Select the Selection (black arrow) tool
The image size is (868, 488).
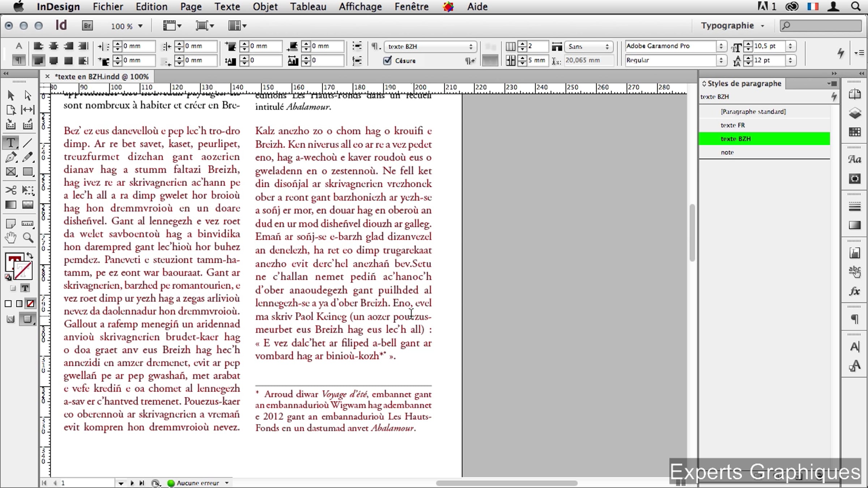pos(11,95)
